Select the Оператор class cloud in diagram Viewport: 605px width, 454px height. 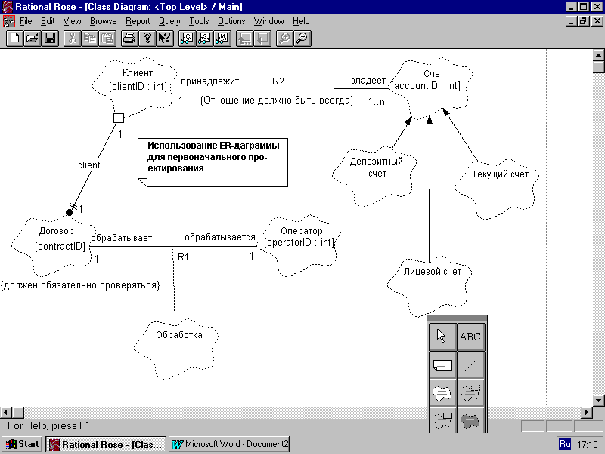point(301,237)
